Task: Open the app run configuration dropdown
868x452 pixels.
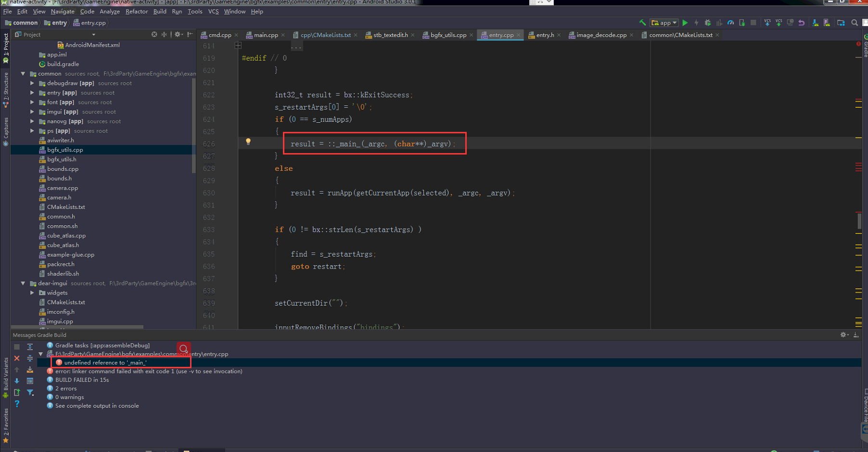Action: pos(664,23)
